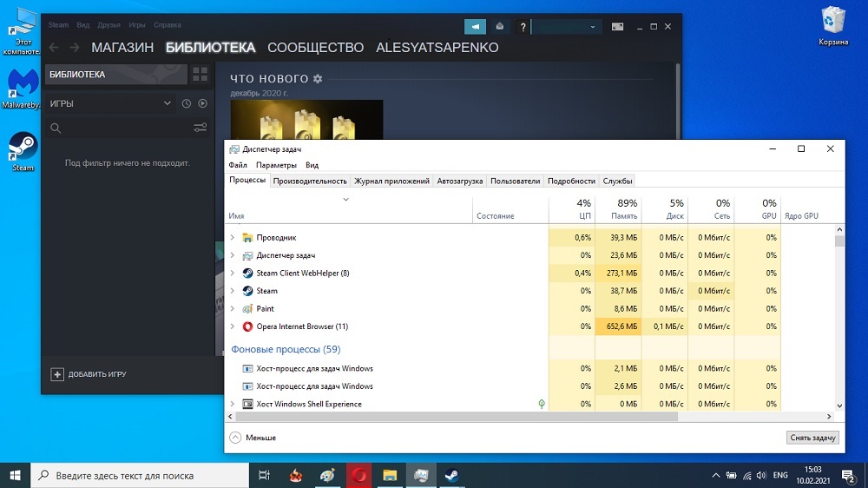Click Opera icon in the taskbar
Viewport: 868px width, 488px height.
point(358,476)
